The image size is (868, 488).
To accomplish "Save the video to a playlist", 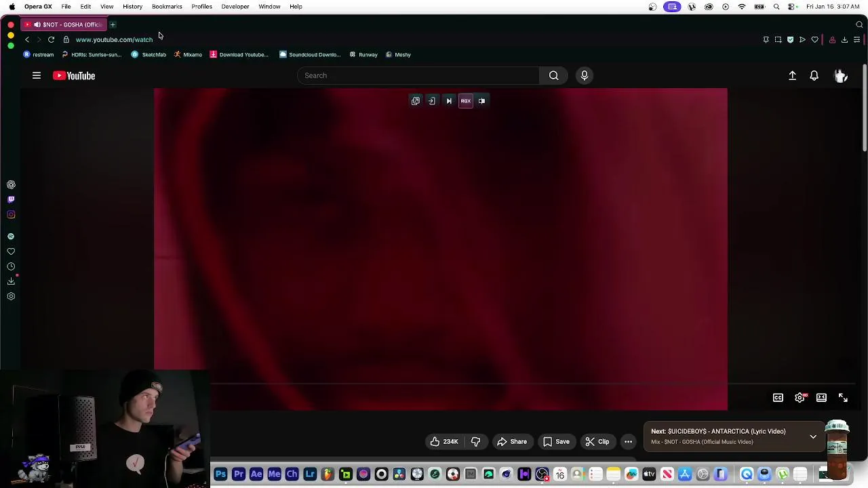I will click(555, 442).
